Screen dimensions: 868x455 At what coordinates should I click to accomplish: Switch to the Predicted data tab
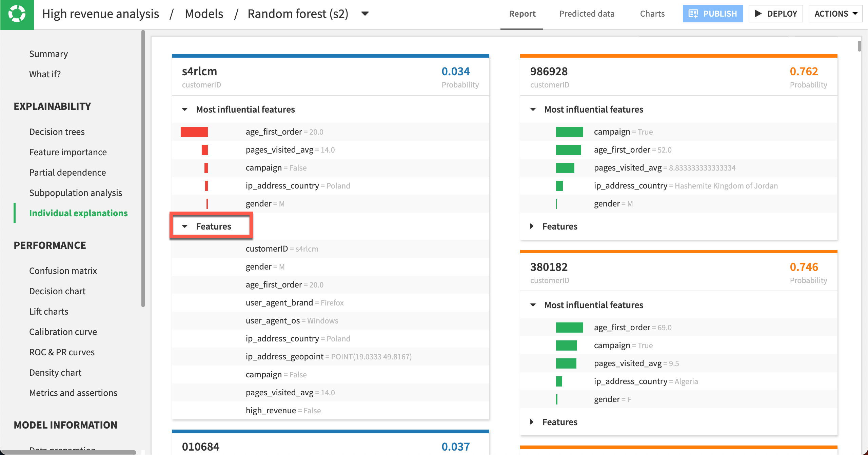[x=587, y=14]
